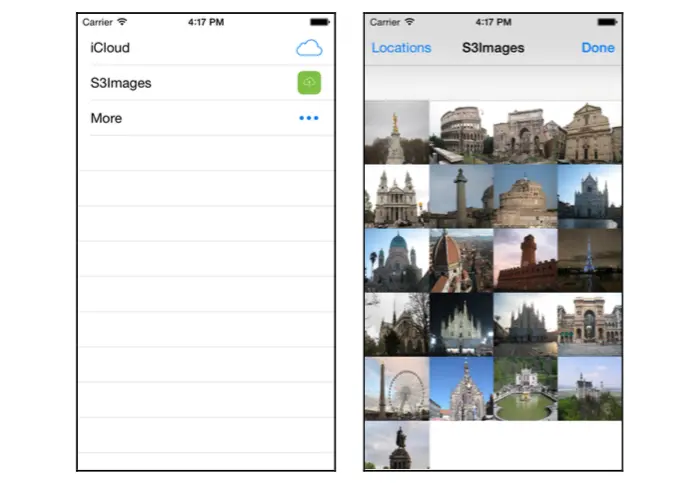Select the Notre-Dame with bare trees photo
The height and width of the screenshot is (483, 691).
tap(397, 324)
